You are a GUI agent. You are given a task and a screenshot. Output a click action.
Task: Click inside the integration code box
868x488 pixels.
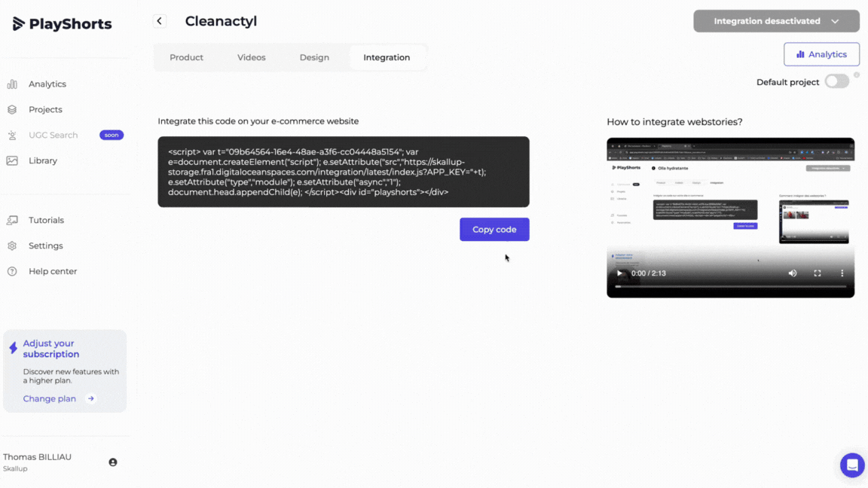tap(344, 172)
